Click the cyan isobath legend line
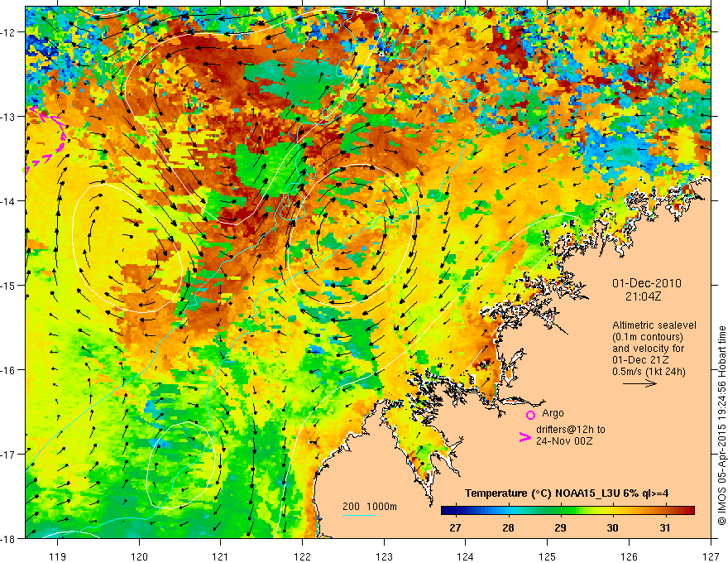The image size is (728, 563). click(359, 515)
